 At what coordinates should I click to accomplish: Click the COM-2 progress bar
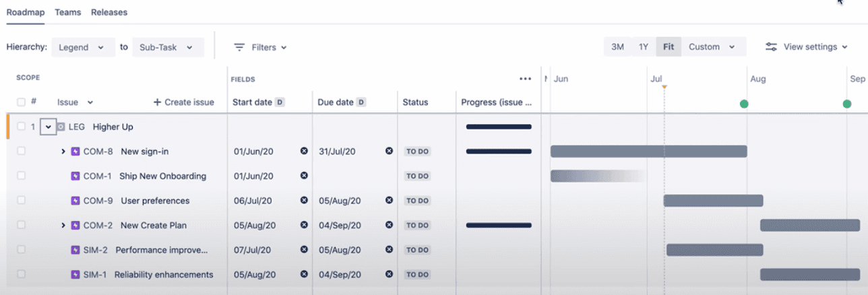click(x=499, y=225)
